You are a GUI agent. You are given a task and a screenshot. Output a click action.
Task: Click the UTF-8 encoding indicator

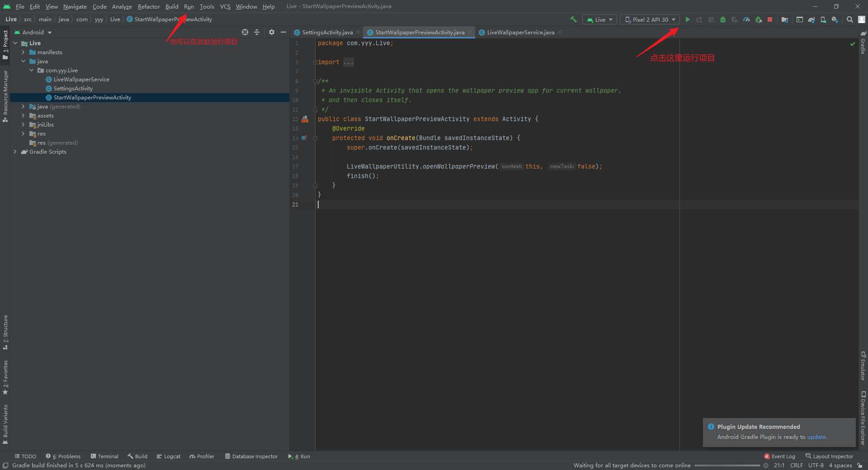(816, 465)
